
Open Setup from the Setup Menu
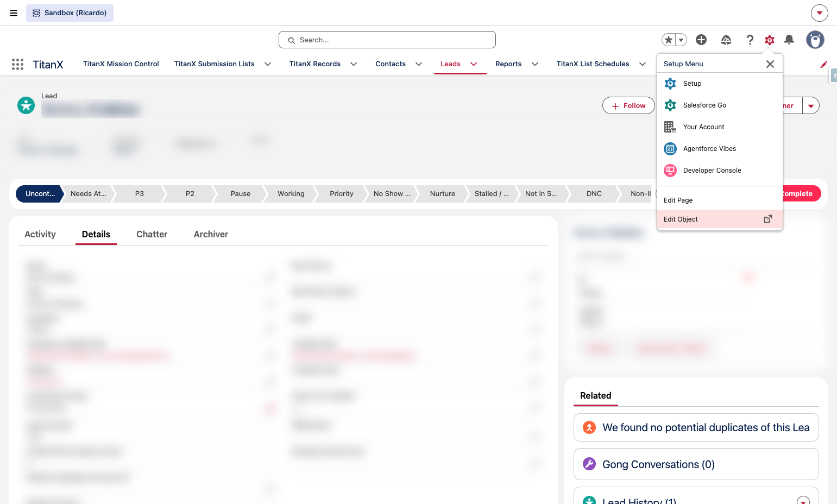[x=720, y=84]
